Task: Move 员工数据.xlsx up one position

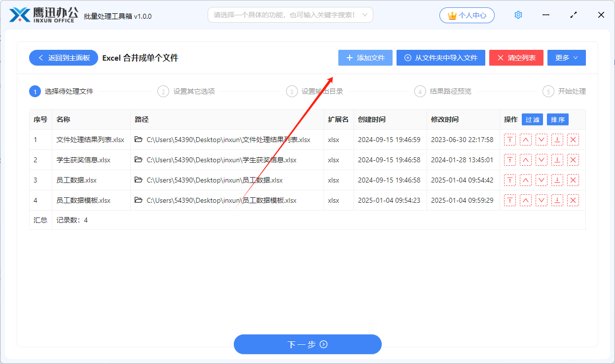Action: point(526,180)
